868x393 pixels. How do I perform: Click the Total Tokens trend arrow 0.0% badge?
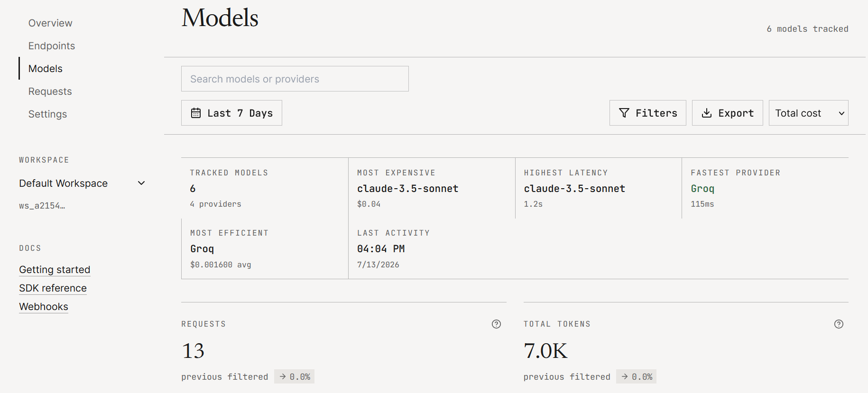coord(636,376)
